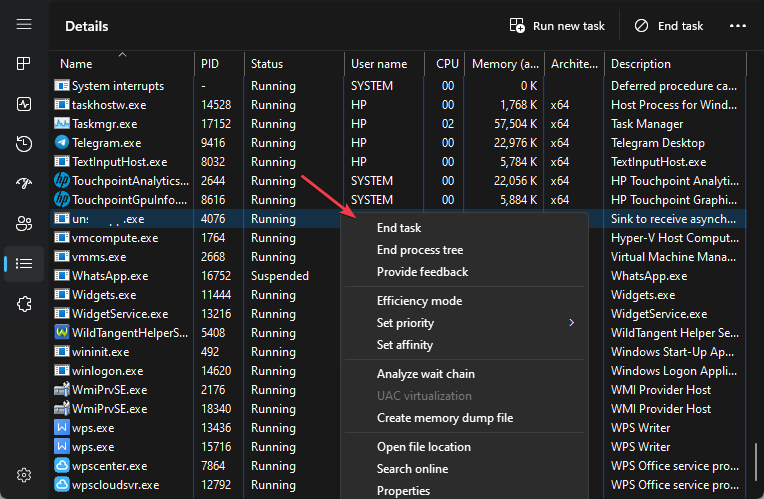Image resolution: width=764 pixels, height=499 pixels.
Task: Click the WmiPrvSE.exe icon with PID 18340
Action: [x=62, y=408]
